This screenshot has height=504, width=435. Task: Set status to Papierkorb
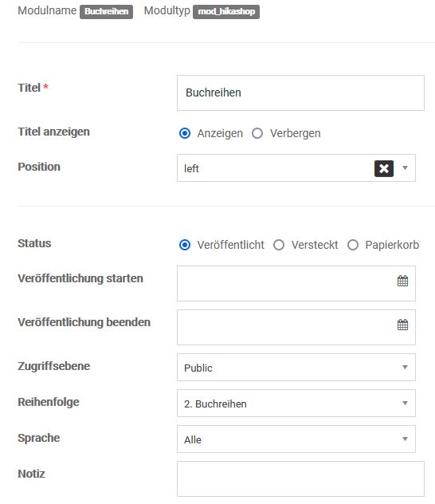(x=353, y=245)
